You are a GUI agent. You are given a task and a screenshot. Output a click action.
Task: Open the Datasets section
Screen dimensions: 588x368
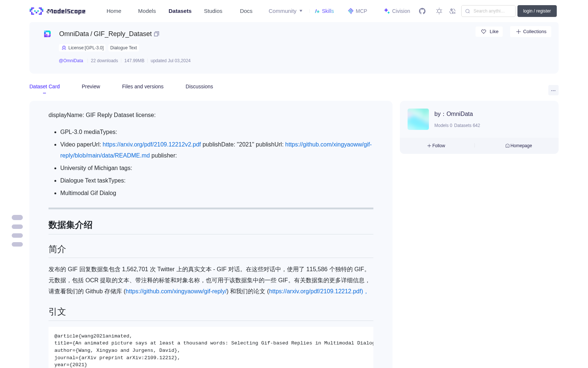(180, 11)
